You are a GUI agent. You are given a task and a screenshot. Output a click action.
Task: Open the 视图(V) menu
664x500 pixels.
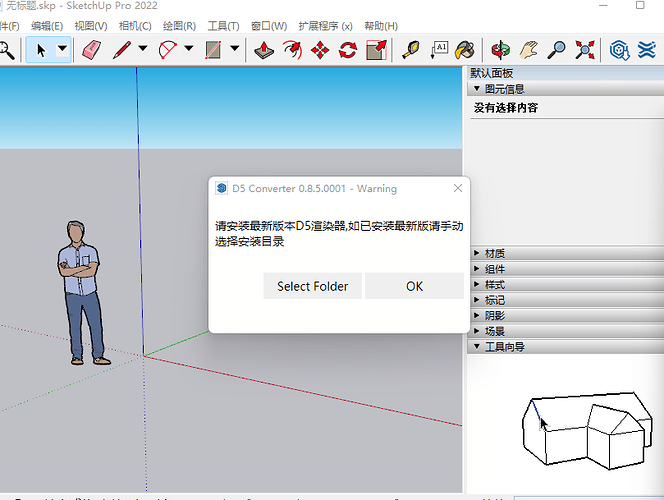pos(91,26)
